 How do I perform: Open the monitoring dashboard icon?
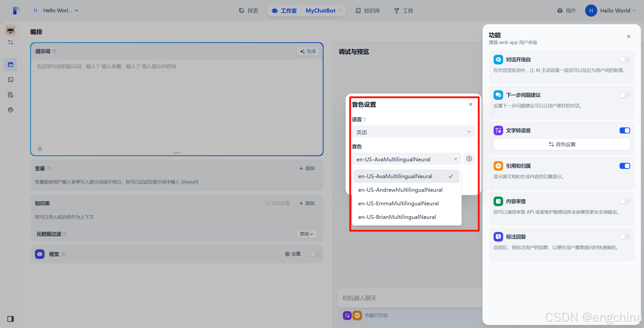[11, 110]
